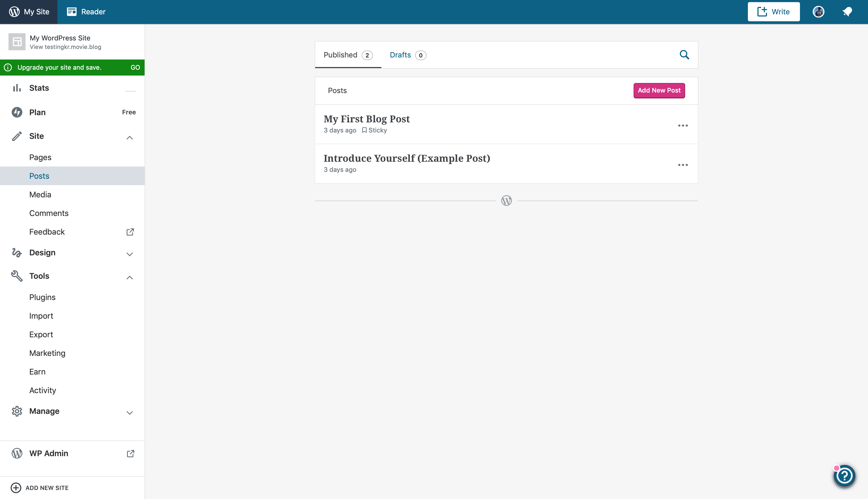Image resolution: width=868 pixels, height=499 pixels.
Task: Open Earn under Tools
Action: [x=72, y=372]
